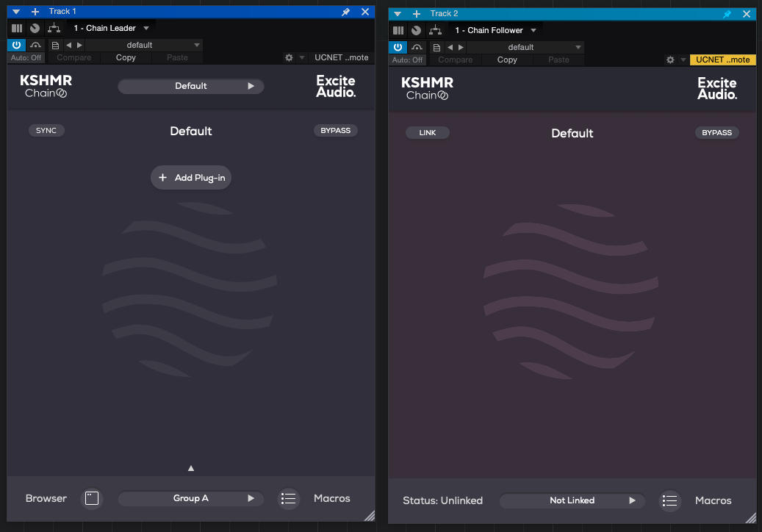Open settings gear in Track 1 window
The width and height of the screenshot is (762, 532).
[290, 57]
